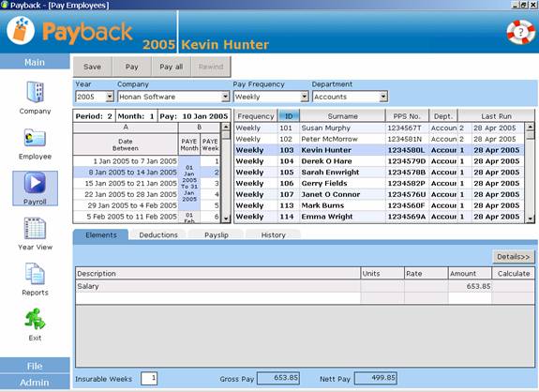Sort by the Last Run column header

496,116
